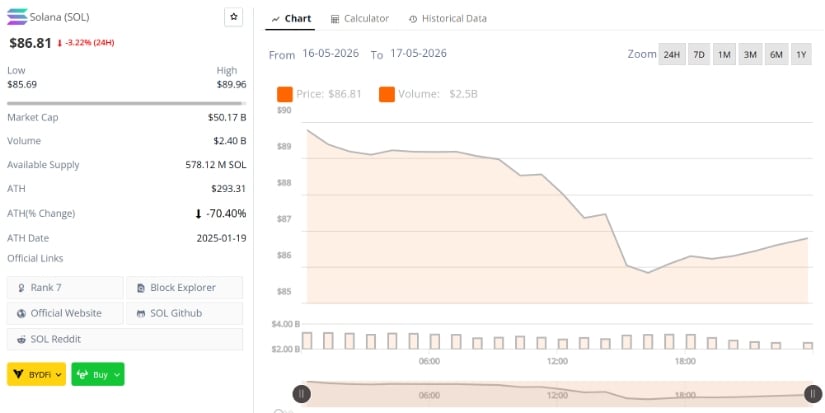Click the Official Website globe icon
The height and width of the screenshot is (413, 825).
(x=22, y=314)
